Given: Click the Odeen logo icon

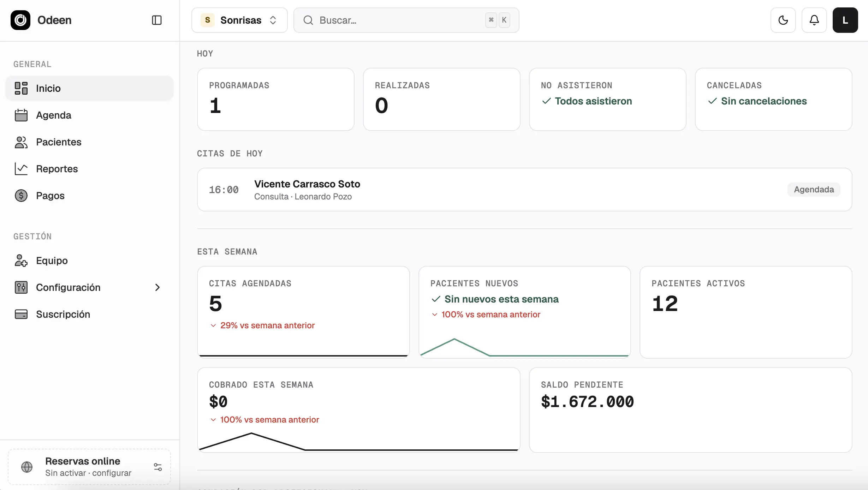Looking at the screenshot, I should pos(20,20).
